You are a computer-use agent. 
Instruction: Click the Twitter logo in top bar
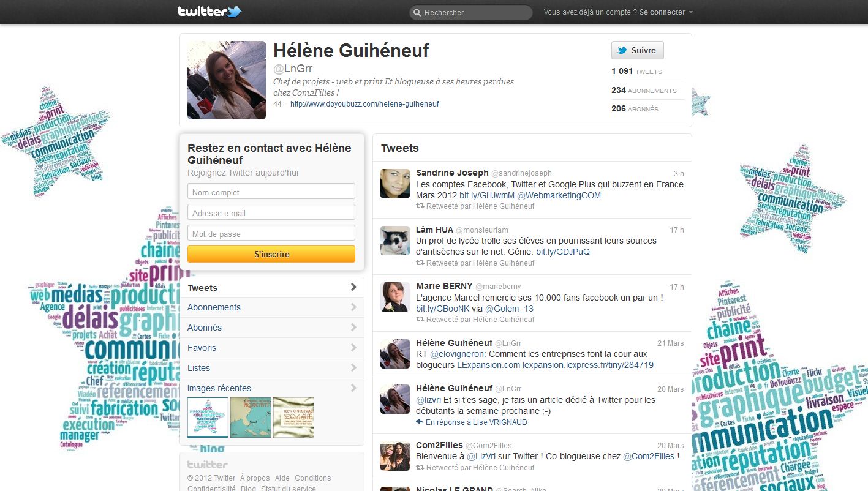[210, 12]
